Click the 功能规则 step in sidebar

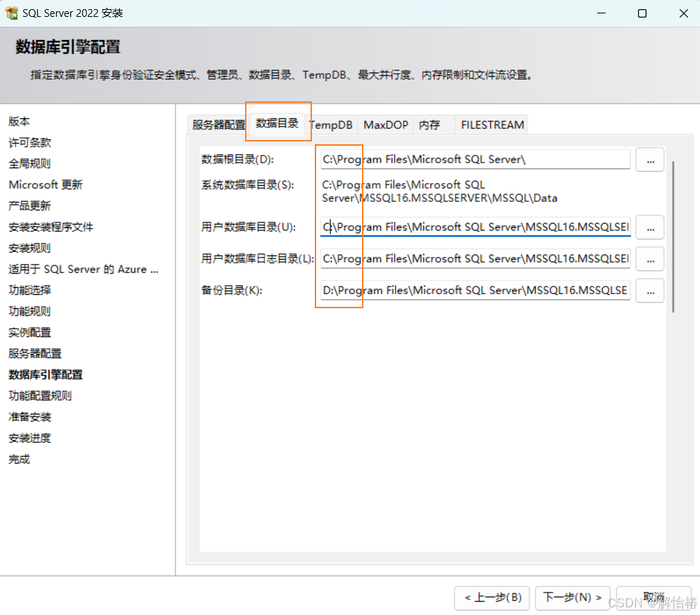click(30, 311)
